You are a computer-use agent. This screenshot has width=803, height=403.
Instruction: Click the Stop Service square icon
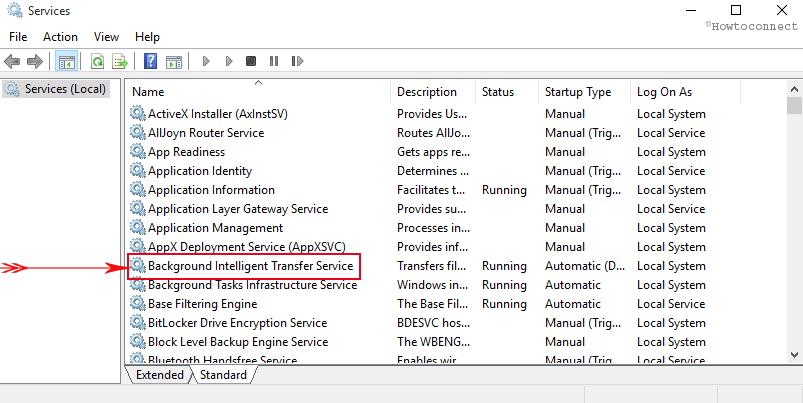tap(251, 61)
